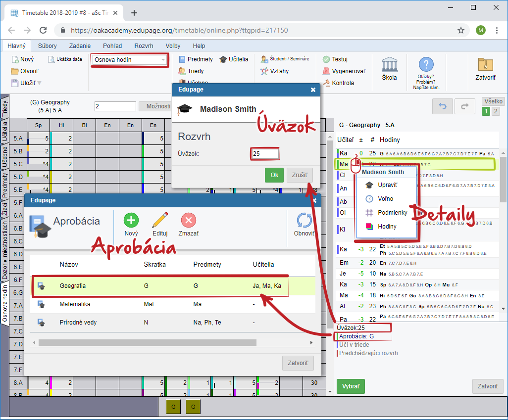Click the olive G card swatch
Viewport: 508px width, 420px height.
point(173,407)
